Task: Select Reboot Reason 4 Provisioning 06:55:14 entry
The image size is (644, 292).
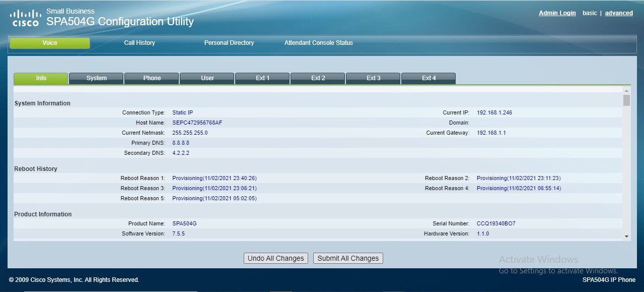Action: click(x=519, y=188)
